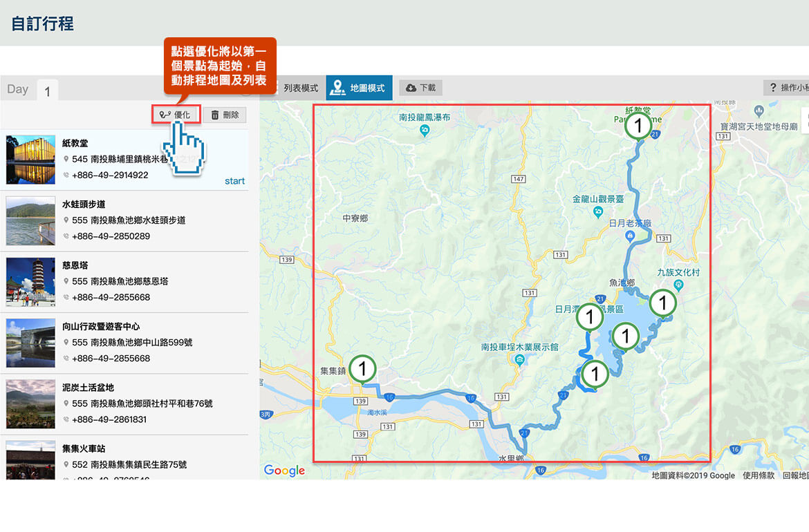Open the 集集火車站 photo thumbnail

pyautogui.click(x=30, y=460)
